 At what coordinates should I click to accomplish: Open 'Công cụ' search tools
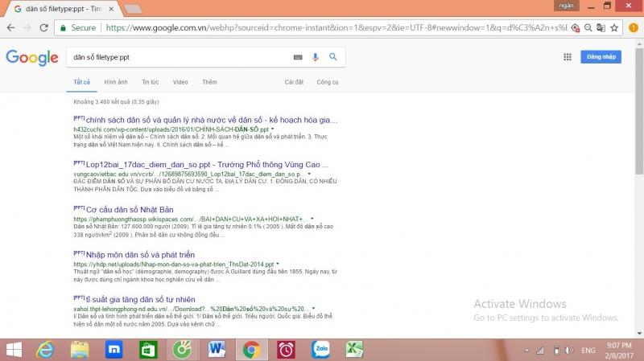(328, 82)
